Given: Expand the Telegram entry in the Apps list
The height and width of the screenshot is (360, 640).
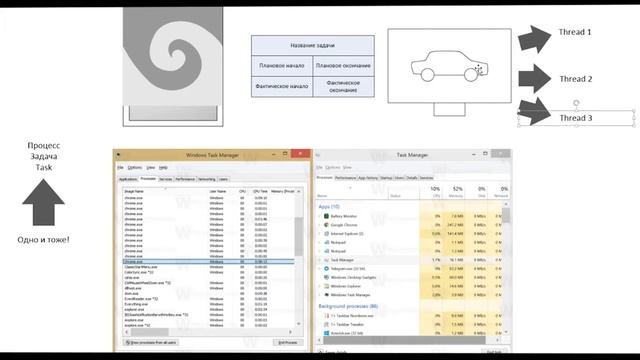Looking at the screenshot, I should pos(320,269).
